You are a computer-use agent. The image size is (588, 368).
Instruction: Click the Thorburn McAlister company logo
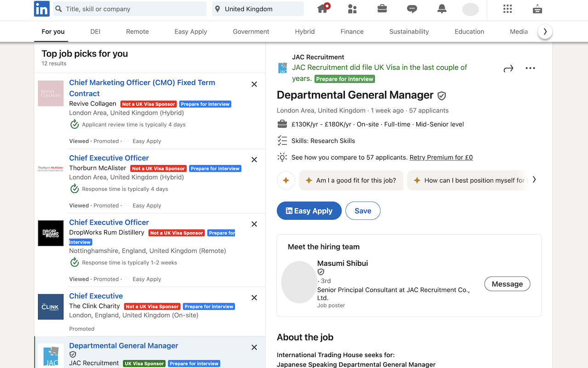coord(51,169)
